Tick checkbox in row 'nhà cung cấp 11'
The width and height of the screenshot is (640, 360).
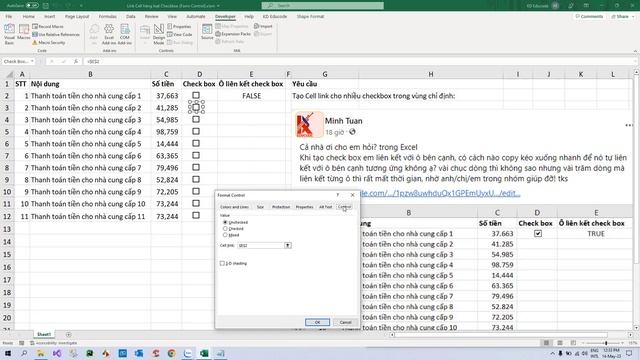(x=196, y=215)
